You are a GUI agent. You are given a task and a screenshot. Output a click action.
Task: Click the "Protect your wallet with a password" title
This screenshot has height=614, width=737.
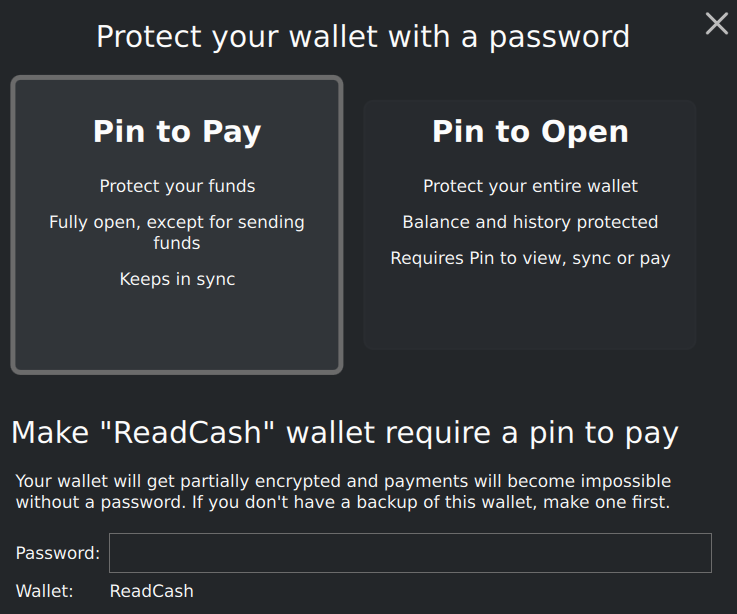(x=363, y=37)
